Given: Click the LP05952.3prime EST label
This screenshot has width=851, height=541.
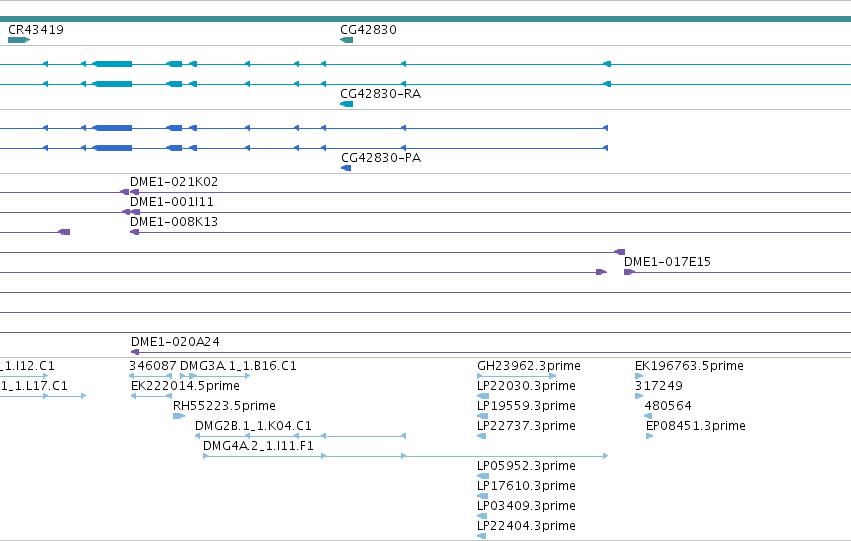Looking at the screenshot, I should click(x=526, y=466).
